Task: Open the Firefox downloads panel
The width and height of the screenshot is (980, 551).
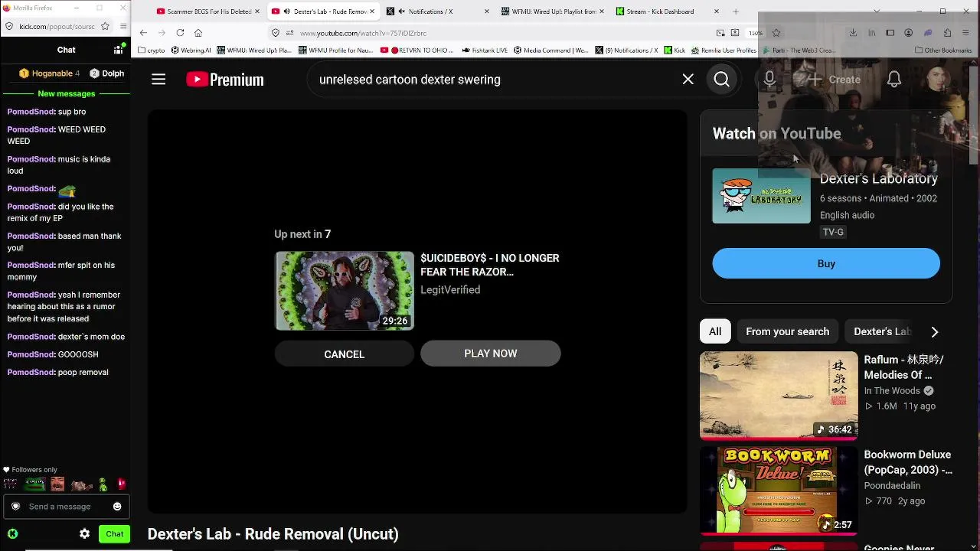Action: [x=853, y=33]
